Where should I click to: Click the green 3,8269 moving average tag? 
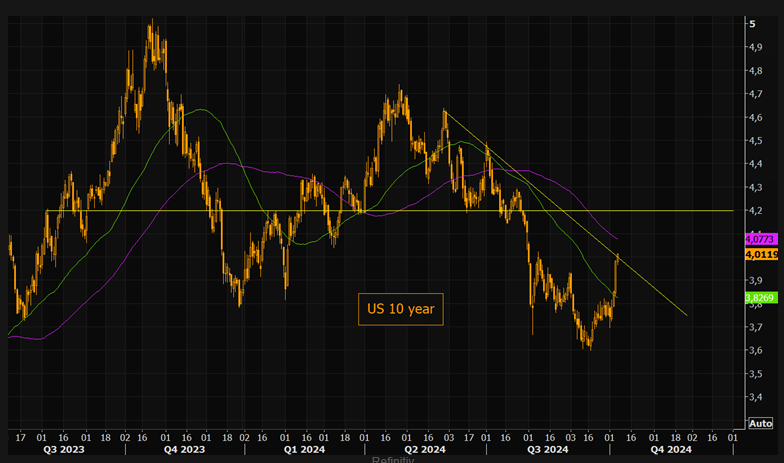pos(759,298)
